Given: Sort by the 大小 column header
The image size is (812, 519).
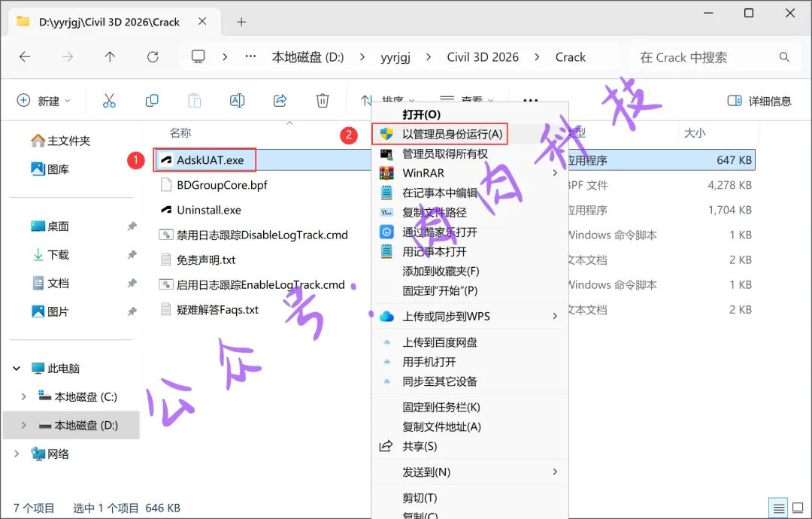Looking at the screenshot, I should click(x=695, y=133).
